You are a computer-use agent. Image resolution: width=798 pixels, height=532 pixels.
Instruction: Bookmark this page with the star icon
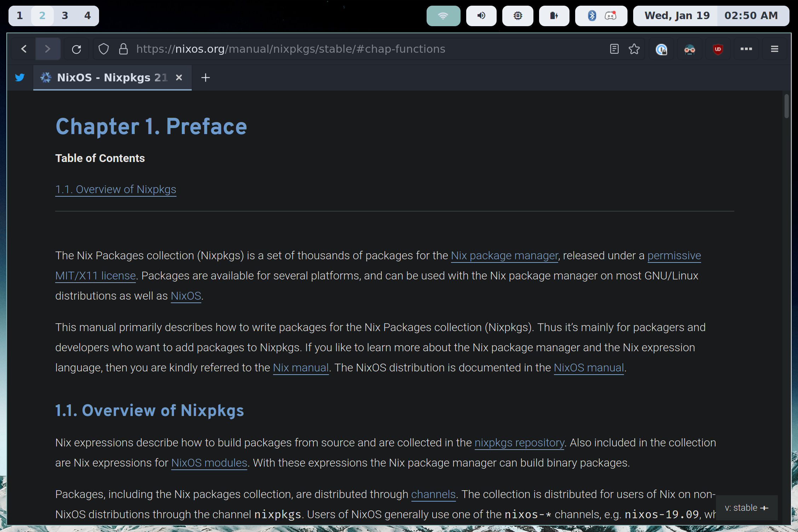pyautogui.click(x=634, y=49)
